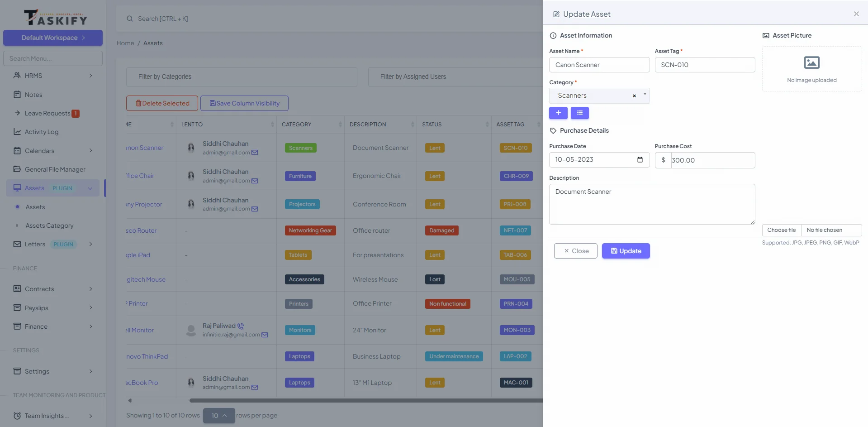868x427 pixels.
Task: Click the phone icon next to Raj Paliwad
Action: click(x=241, y=326)
